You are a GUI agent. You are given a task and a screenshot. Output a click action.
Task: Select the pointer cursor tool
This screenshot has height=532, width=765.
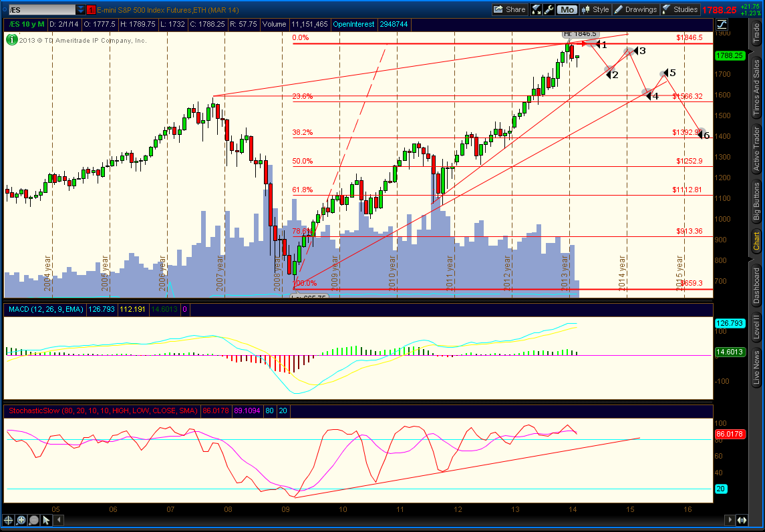click(x=46, y=520)
